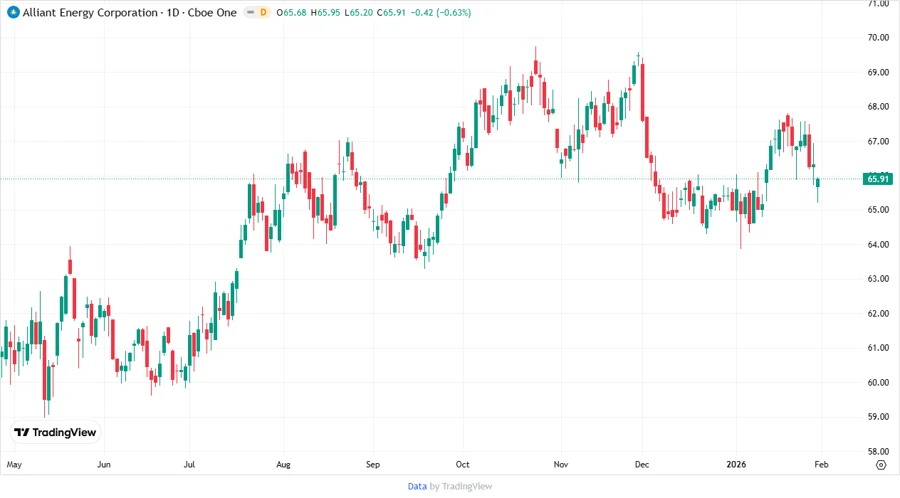Click the 70.00 price axis label
The height and width of the screenshot is (498, 900).
click(x=878, y=38)
